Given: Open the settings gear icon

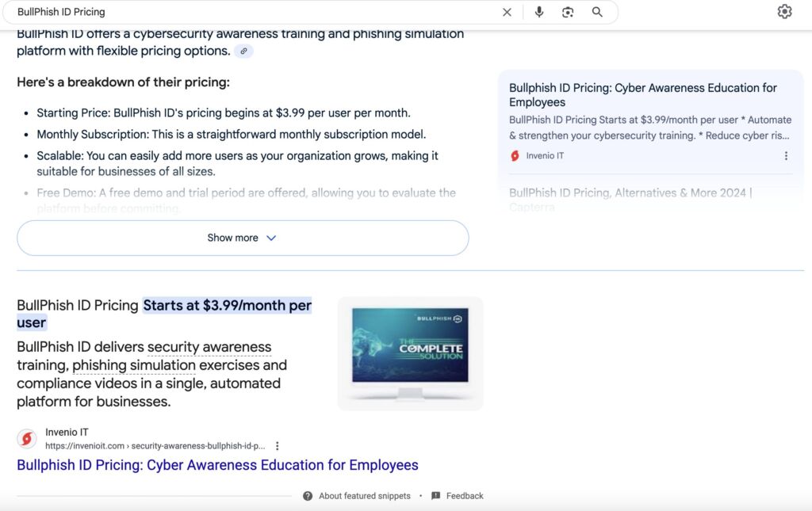Looking at the screenshot, I should (784, 12).
